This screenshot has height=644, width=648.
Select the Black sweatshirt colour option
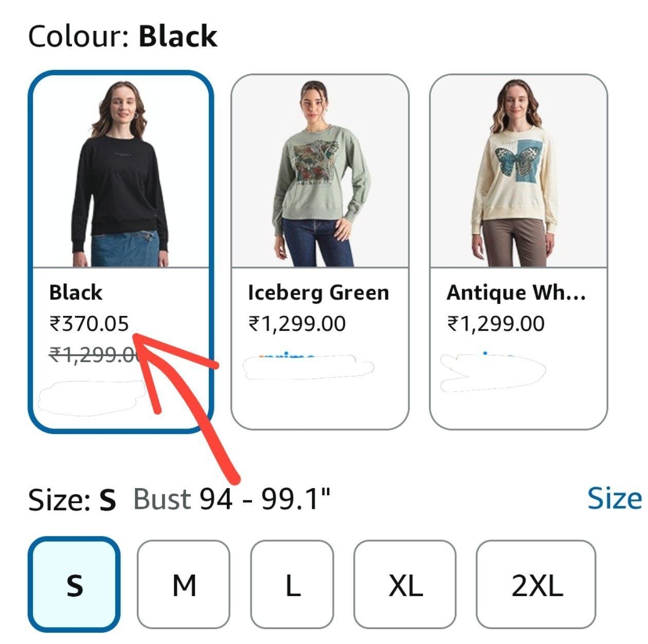pyautogui.click(x=120, y=252)
